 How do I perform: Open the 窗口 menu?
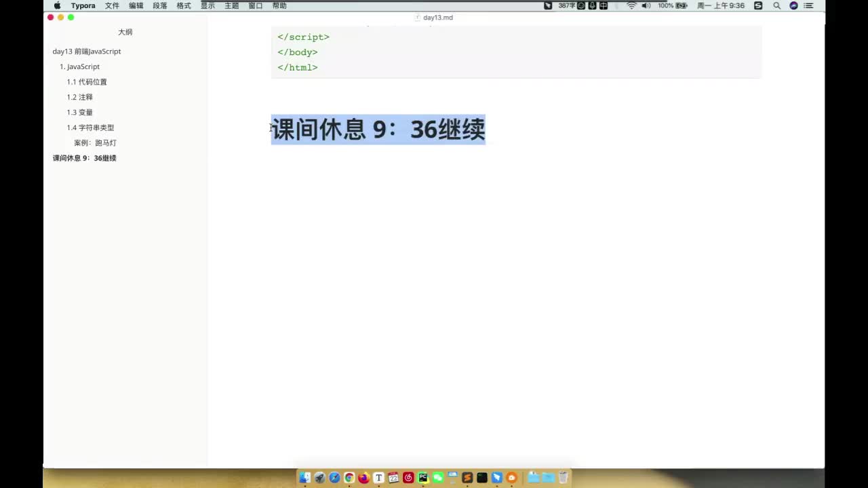coord(256,5)
